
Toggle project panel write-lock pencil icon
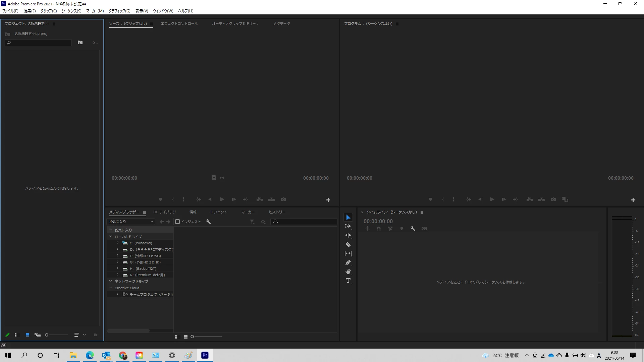7,335
